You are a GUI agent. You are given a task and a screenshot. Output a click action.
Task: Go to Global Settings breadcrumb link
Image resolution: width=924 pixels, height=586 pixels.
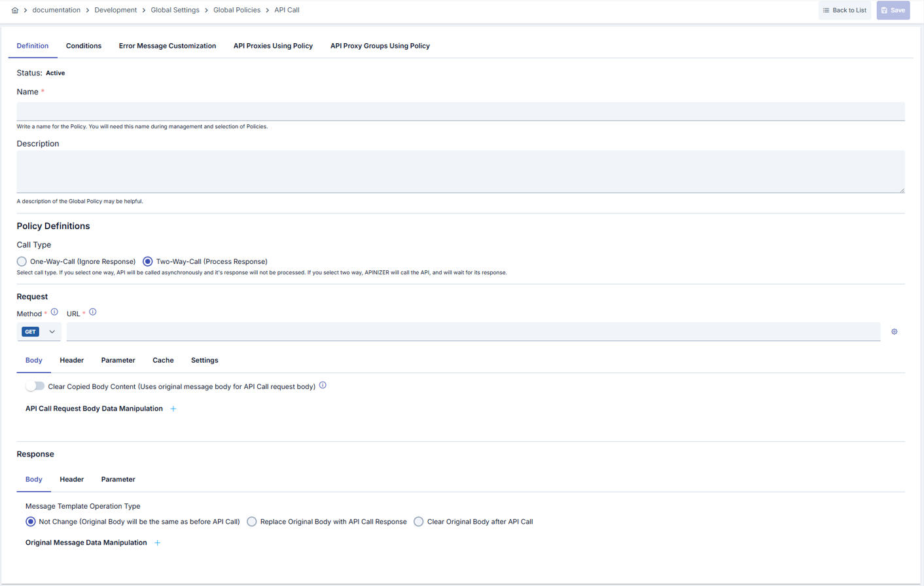click(175, 10)
